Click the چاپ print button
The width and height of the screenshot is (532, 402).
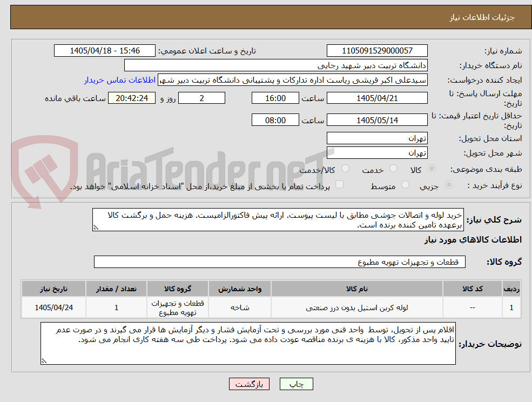tap(296, 384)
